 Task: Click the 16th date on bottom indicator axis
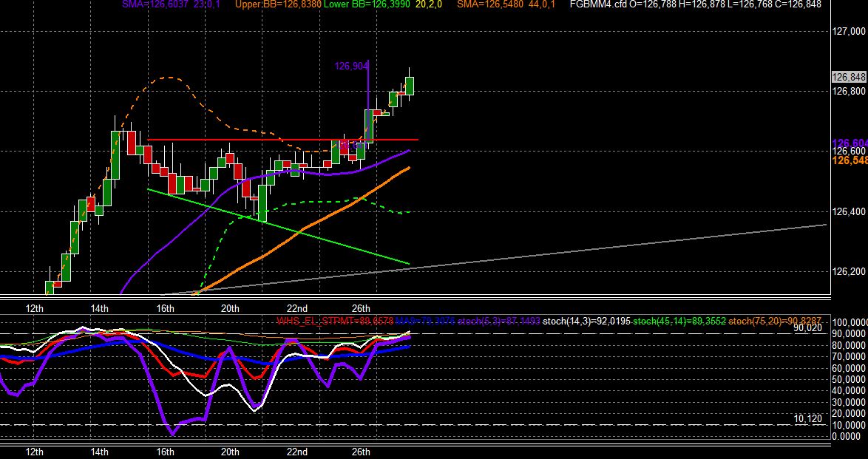(x=166, y=452)
